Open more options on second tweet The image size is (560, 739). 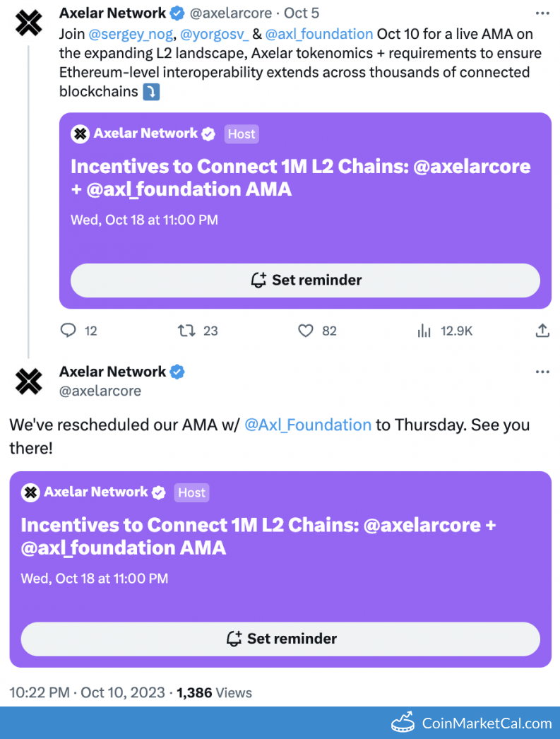point(542,372)
